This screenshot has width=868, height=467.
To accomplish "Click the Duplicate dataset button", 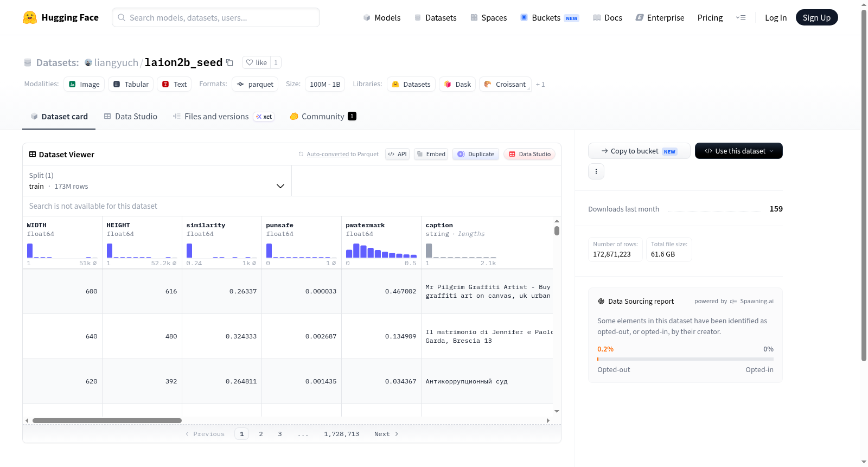I will [476, 154].
